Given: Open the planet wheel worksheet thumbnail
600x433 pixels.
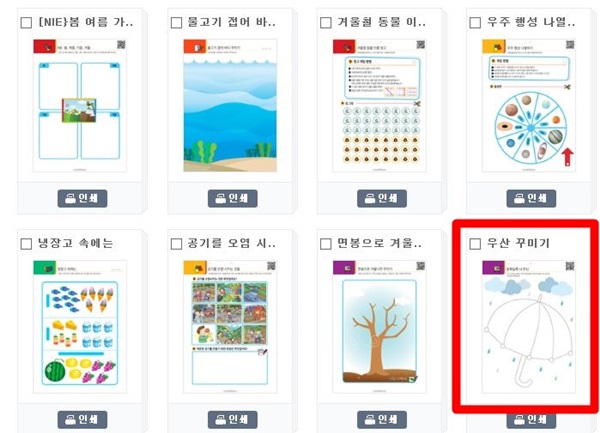Looking at the screenshot, I should (528, 106).
